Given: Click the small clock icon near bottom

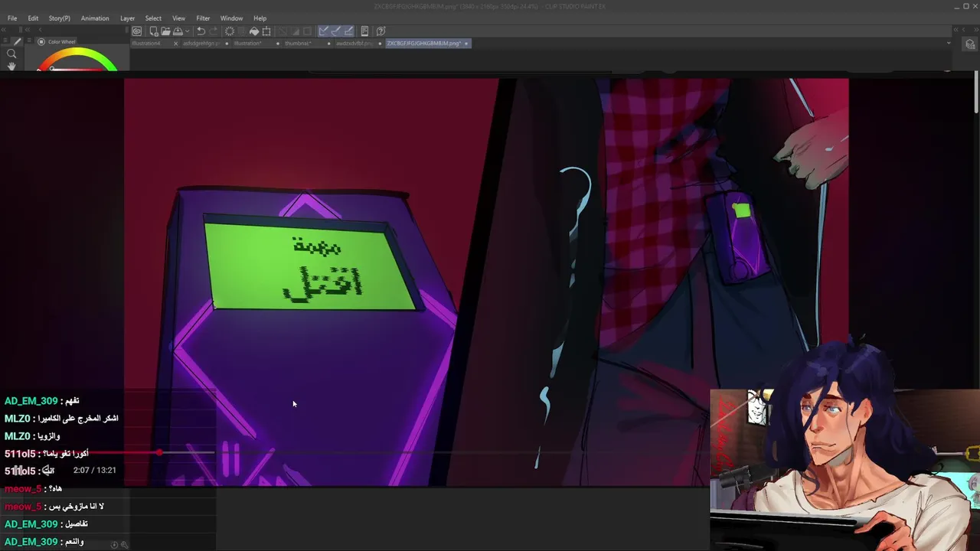Looking at the screenshot, I should (x=114, y=545).
